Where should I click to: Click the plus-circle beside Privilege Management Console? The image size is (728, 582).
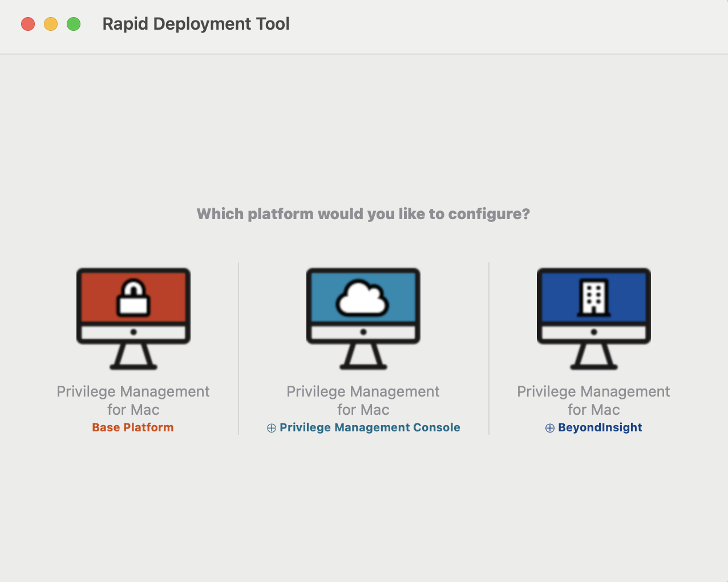pos(271,427)
